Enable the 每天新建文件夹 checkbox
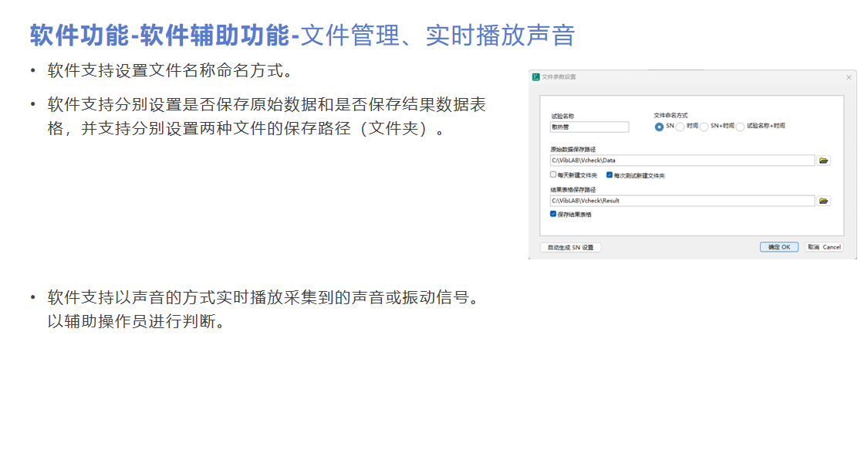The image size is (868, 464). coord(553,175)
